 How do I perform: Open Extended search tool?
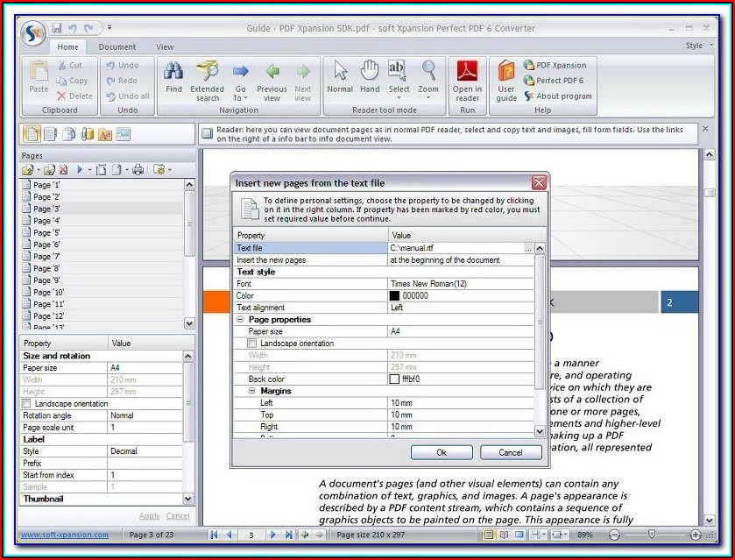click(x=207, y=73)
